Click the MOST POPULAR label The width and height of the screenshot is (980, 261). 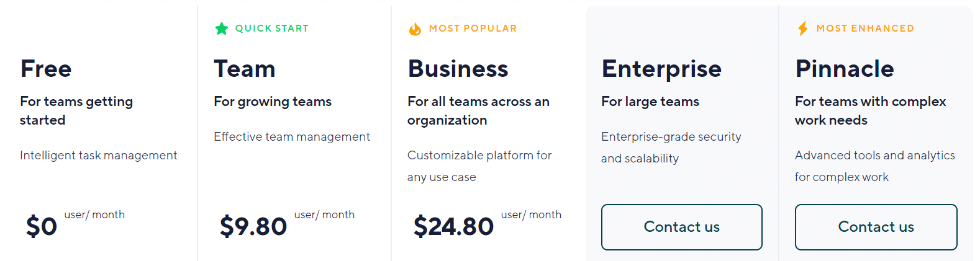click(x=473, y=29)
